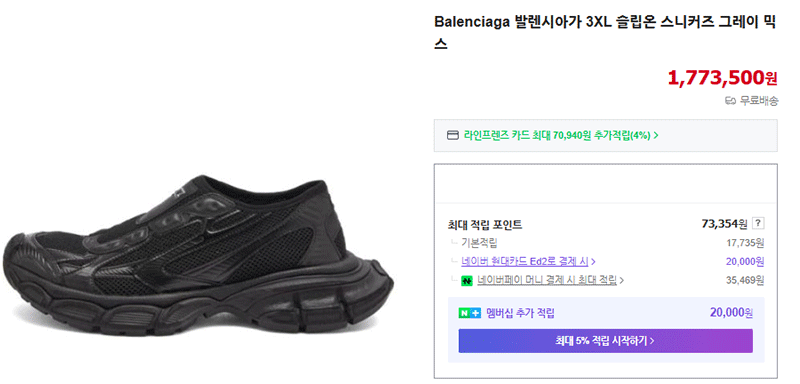This screenshot has height=384, width=800.
Task: Click the card icon beside 라인프렌즈 카드
Action: tap(453, 136)
